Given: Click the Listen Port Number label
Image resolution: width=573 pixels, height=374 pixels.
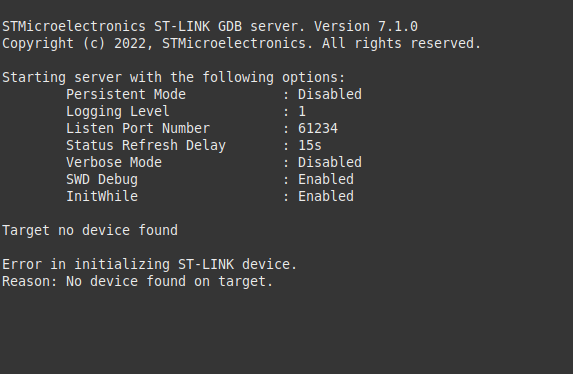Looking at the screenshot, I should click(138, 128).
